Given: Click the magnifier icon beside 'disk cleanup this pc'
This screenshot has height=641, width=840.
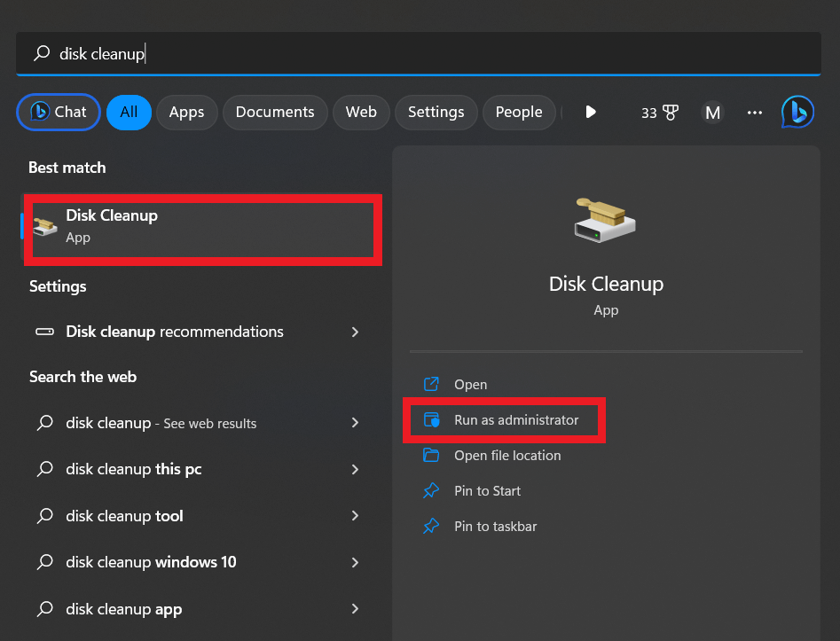Looking at the screenshot, I should click(x=45, y=469).
